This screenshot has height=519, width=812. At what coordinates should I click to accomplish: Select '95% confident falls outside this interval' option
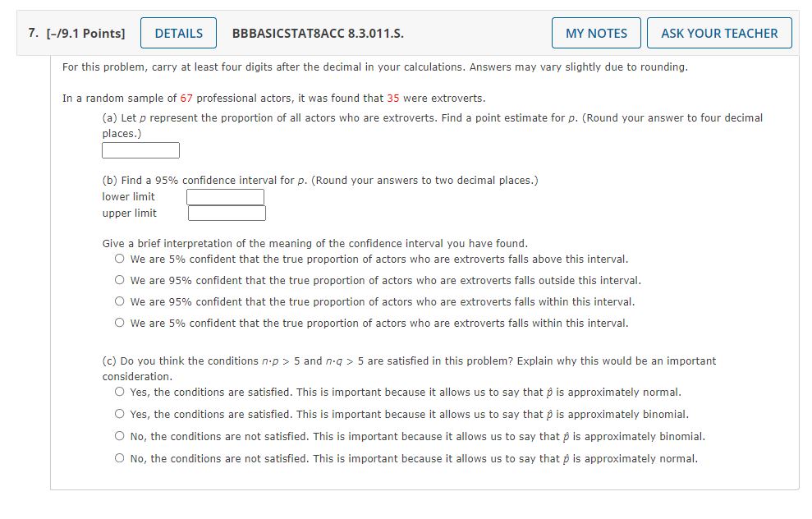click(119, 279)
